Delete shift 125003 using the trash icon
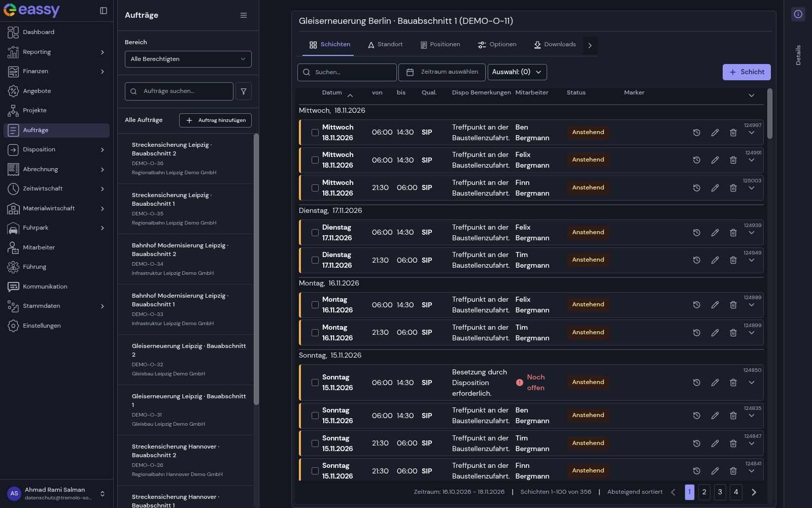The image size is (812, 508). coord(733,188)
